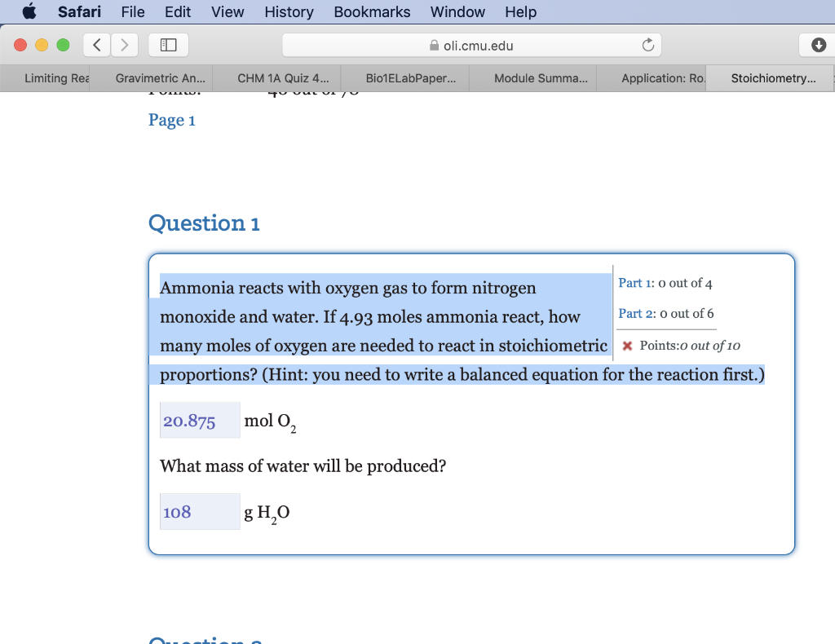This screenshot has width=835, height=644.
Task: Open the Window menu
Action: tap(457, 11)
